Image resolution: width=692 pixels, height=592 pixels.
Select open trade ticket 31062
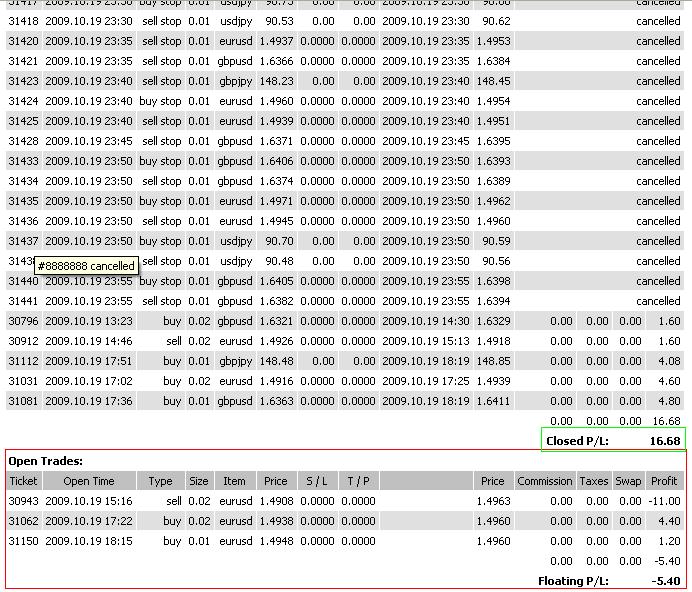23,521
